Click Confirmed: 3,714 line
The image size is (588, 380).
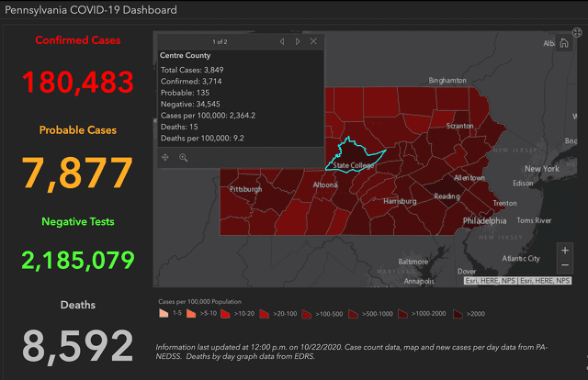point(191,82)
